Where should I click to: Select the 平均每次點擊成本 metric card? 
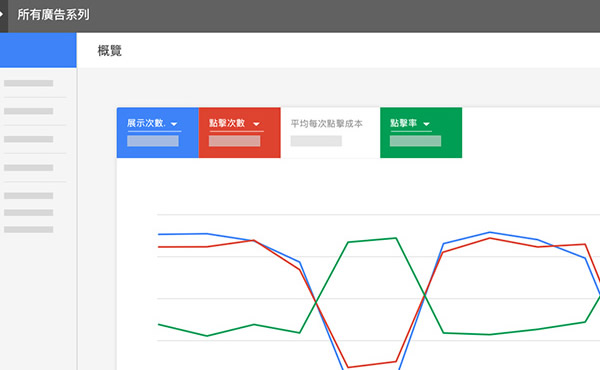[330, 133]
